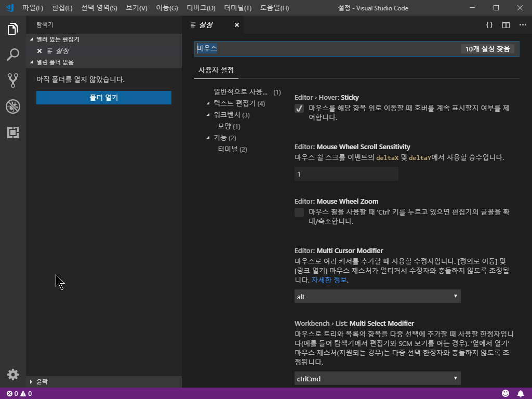
Task: Select 터미널 (2) subcategory
Action: point(232,149)
